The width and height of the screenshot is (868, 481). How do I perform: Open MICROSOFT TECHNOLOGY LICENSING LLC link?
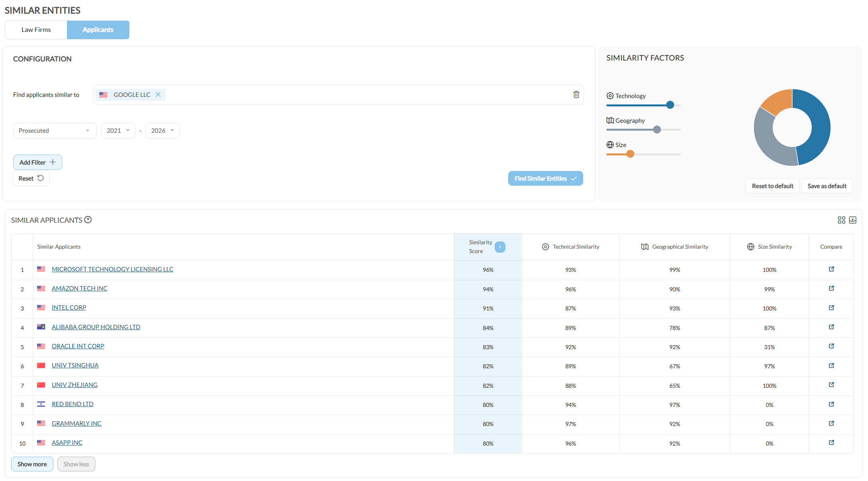coord(112,269)
